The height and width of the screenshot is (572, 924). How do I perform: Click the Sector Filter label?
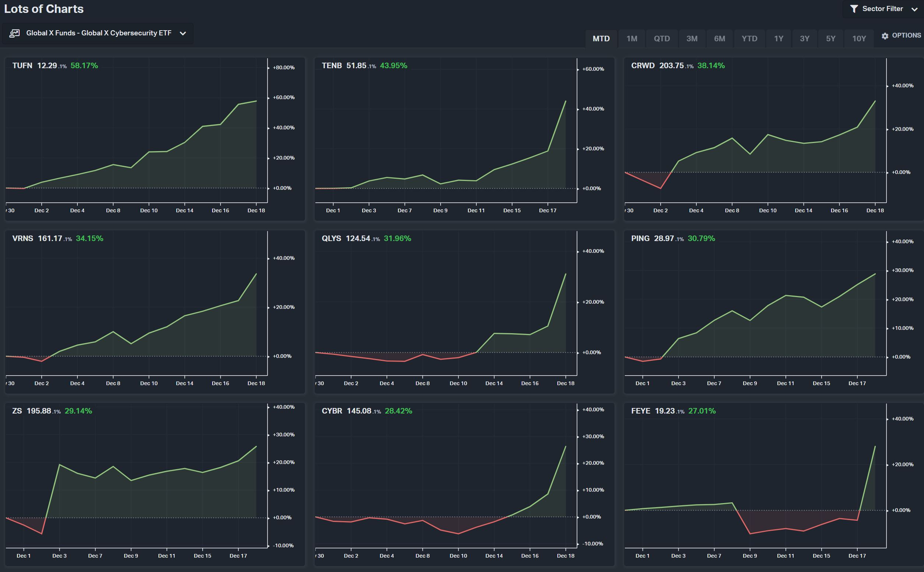tap(882, 9)
